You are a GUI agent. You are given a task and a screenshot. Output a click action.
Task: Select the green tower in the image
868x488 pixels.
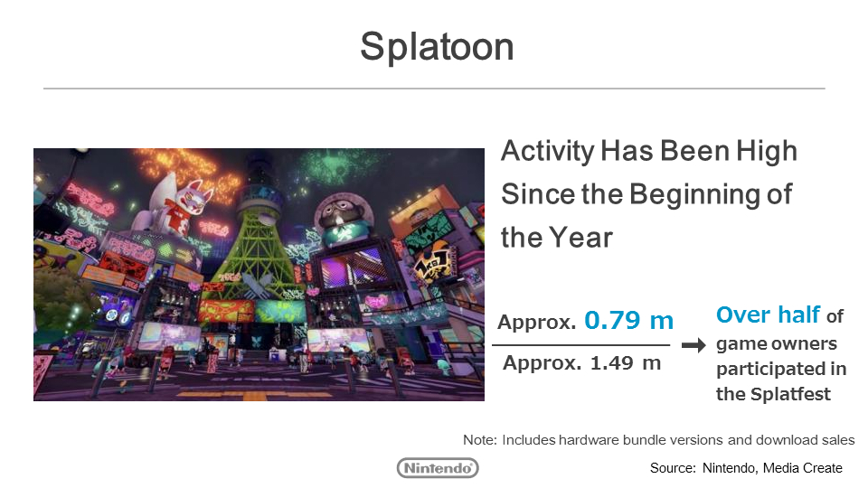point(251,239)
